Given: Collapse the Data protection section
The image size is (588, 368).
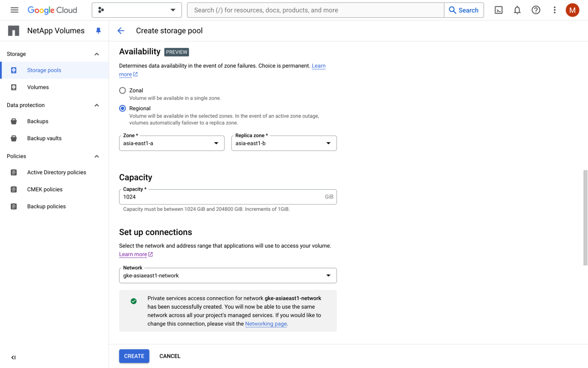Looking at the screenshot, I should (x=97, y=105).
